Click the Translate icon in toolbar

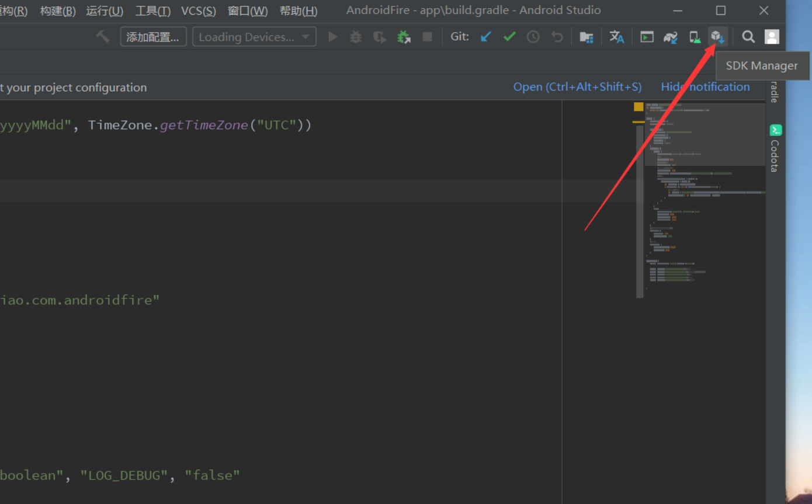[617, 37]
